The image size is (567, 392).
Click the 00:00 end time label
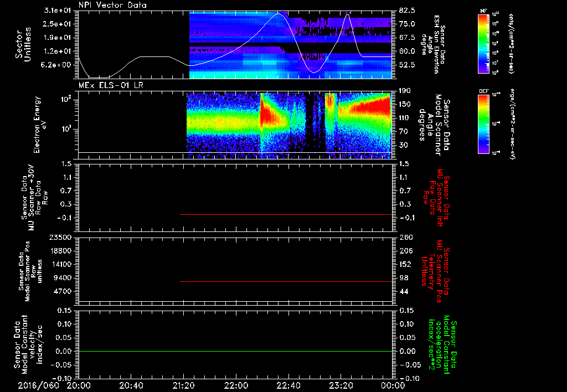point(393,385)
